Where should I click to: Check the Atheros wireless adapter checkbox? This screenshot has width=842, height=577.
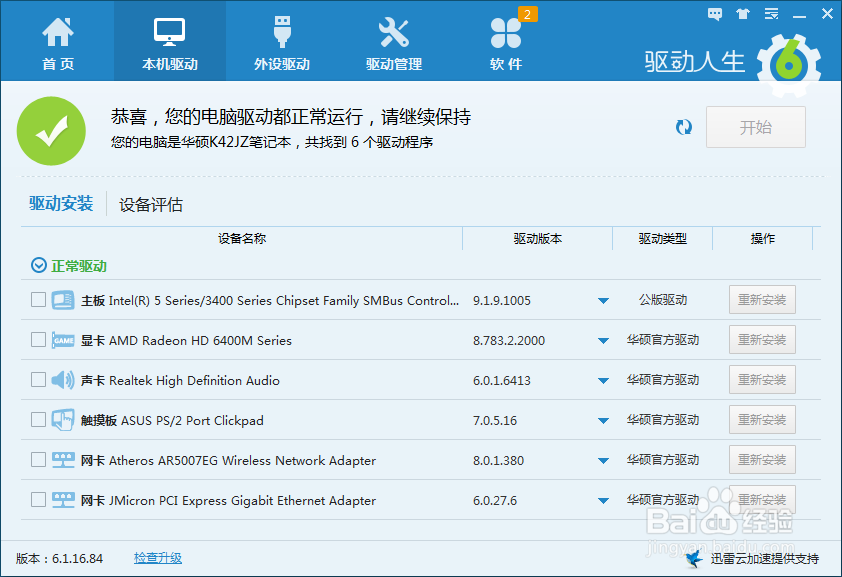(x=38, y=459)
